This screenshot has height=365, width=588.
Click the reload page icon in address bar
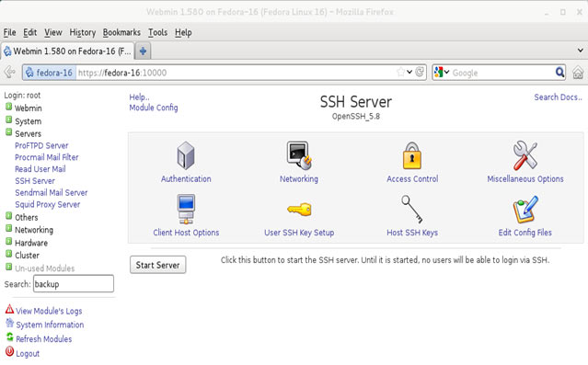420,72
